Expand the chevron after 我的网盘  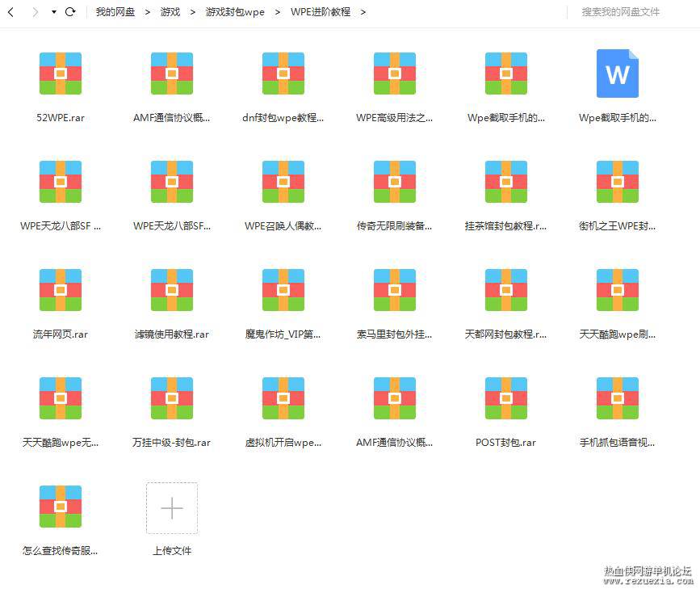148,12
